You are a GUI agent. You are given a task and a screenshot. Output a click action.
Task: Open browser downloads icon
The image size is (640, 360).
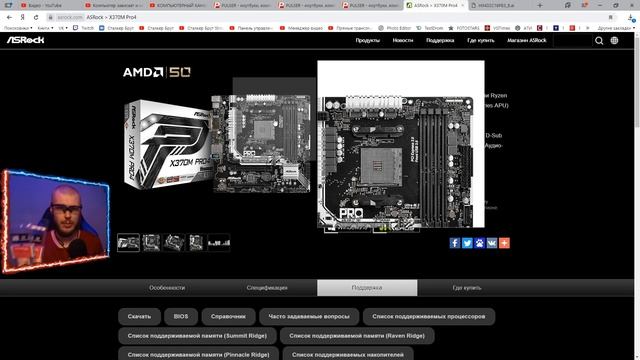pyautogui.click(x=631, y=17)
